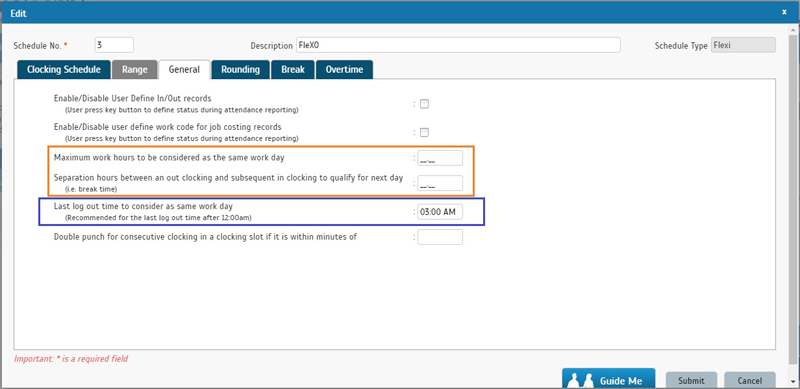This screenshot has width=800, height=389.
Task: Click the 'Maximum work hours to be considered' label
Action: [x=169, y=158]
